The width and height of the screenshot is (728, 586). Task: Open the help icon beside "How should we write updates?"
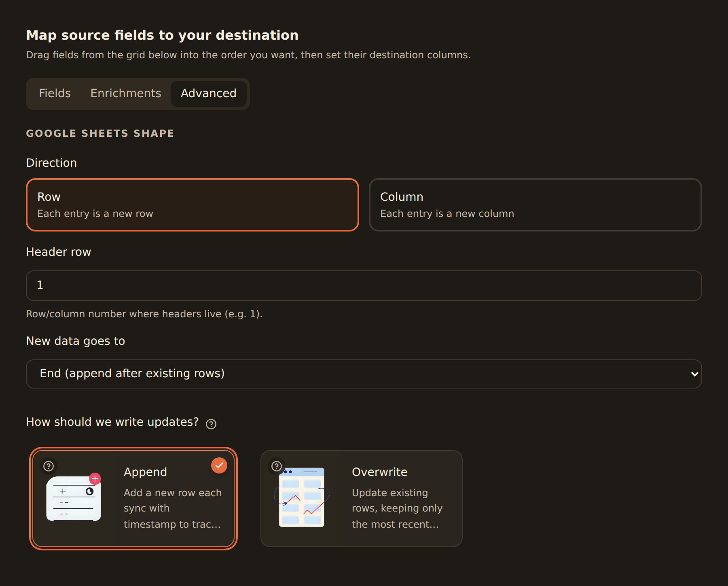point(211,424)
